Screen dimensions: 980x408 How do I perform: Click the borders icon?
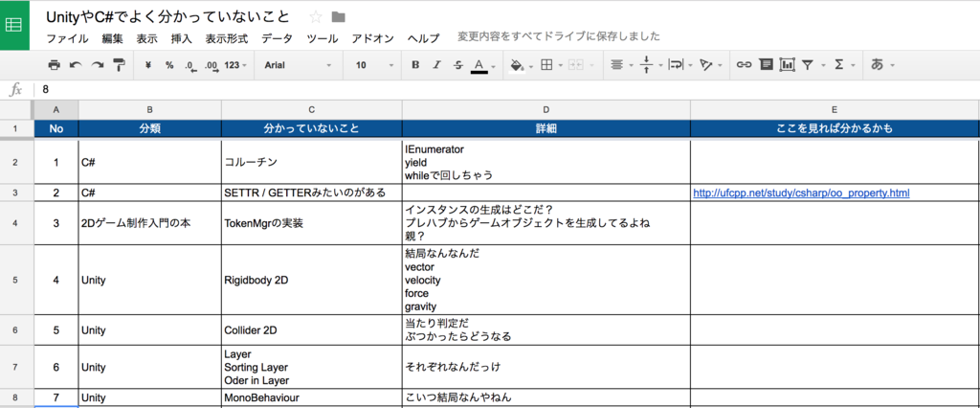point(546,64)
